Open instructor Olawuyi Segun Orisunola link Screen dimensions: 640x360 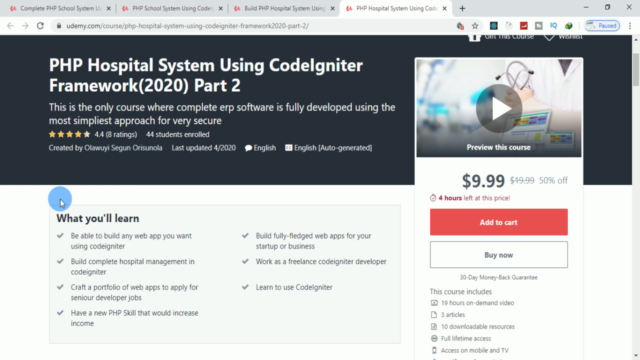tap(123, 148)
